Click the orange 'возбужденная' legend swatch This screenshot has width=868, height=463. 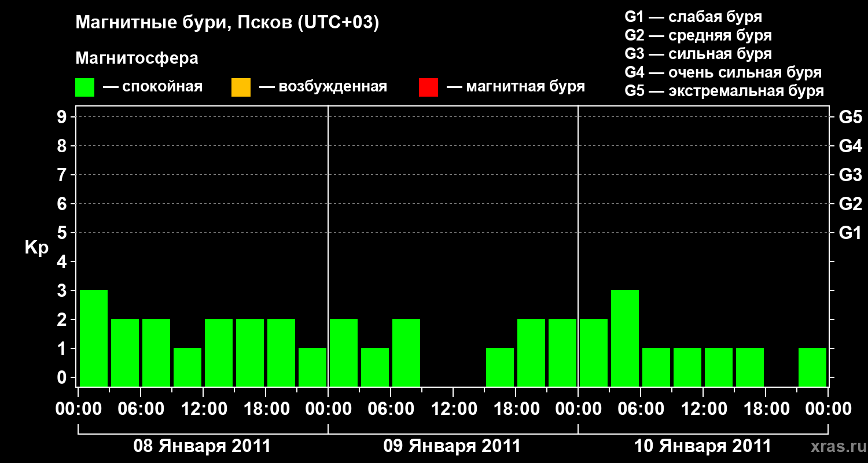coord(241,87)
